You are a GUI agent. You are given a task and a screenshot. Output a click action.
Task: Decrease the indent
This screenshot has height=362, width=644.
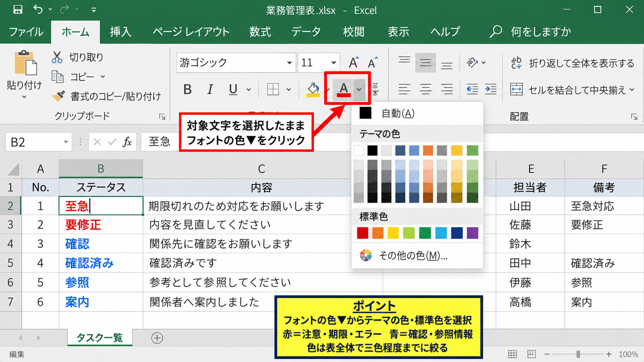[x=472, y=90]
